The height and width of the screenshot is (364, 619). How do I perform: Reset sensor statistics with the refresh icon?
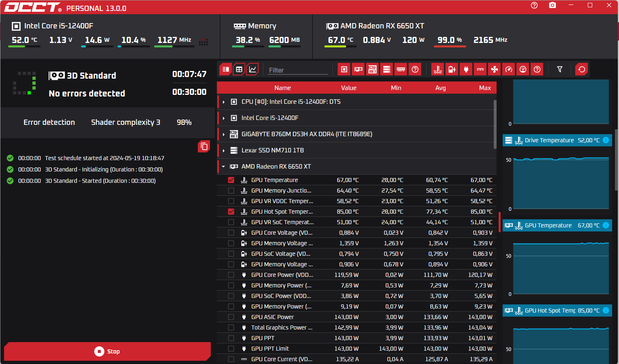582,69
